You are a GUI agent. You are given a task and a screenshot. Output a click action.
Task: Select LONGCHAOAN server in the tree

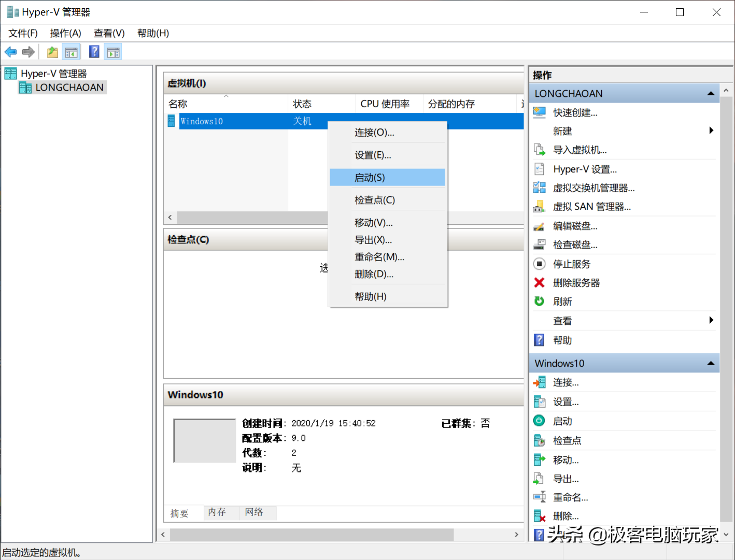[x=62, y=88]
